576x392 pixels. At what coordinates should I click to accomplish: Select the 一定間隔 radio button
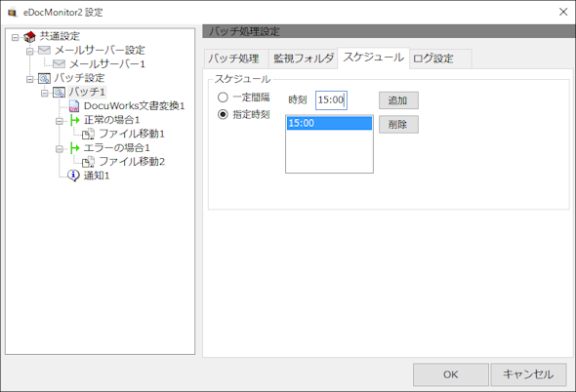[223, 98]
